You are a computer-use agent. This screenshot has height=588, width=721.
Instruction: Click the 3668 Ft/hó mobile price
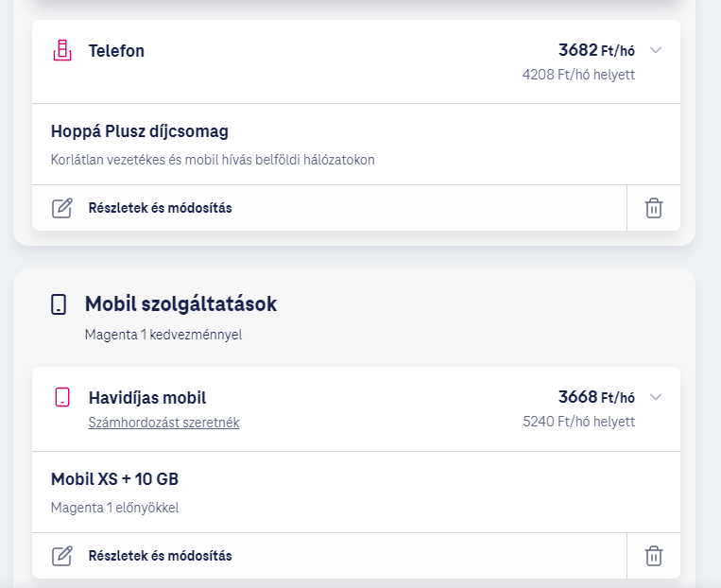pos(596,397)
